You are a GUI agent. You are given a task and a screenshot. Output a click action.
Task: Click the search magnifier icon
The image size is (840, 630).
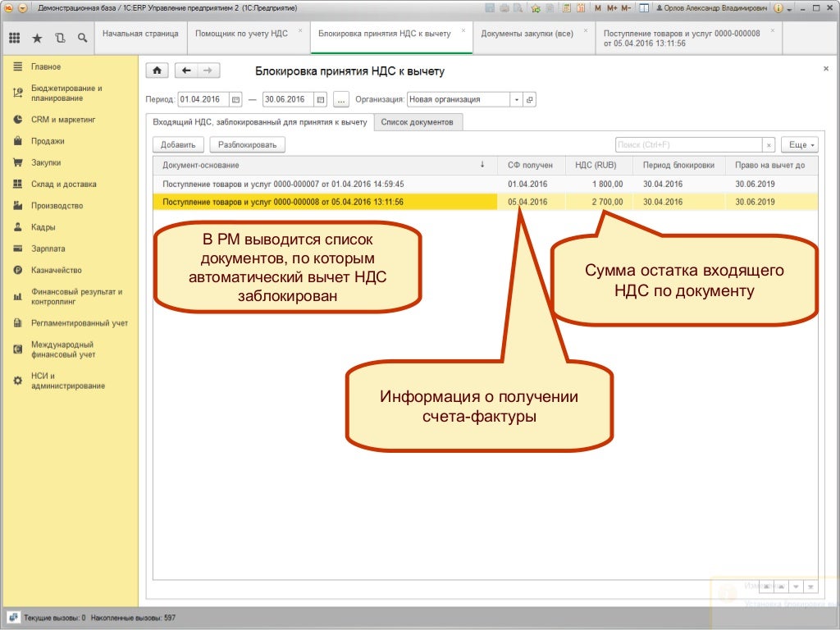coord(82,38)
